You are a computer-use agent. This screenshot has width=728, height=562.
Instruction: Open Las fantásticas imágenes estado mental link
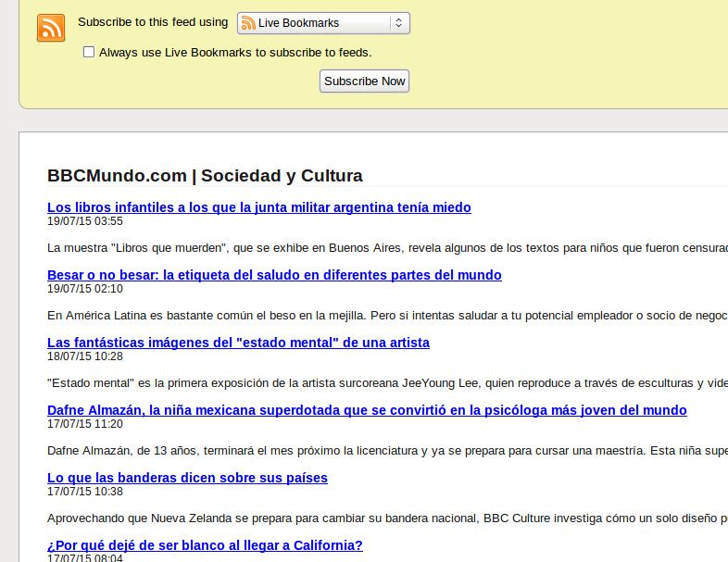coord(238,343)
